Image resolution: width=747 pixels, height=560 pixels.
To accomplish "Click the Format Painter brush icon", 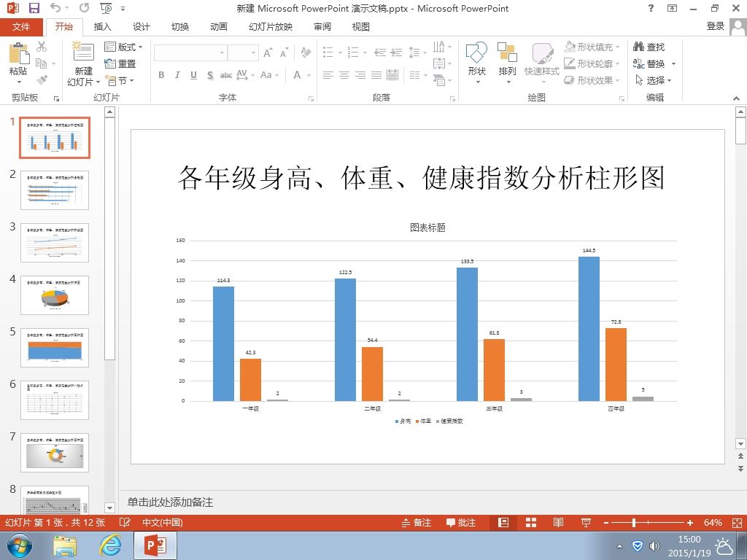I will point(42,80).
